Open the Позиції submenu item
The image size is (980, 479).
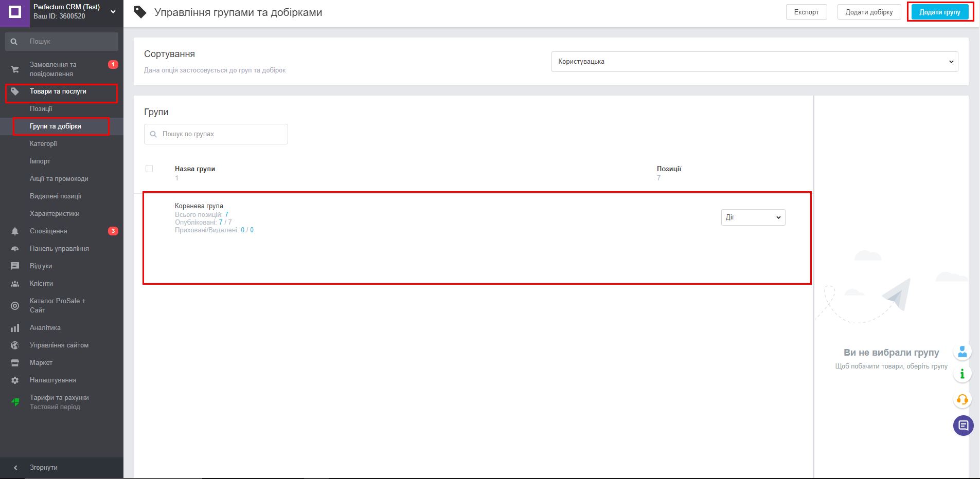point(41,109)
